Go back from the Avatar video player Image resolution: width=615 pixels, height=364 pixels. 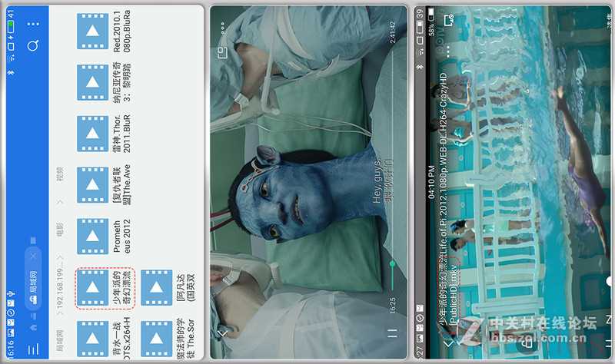[x=224, y=333]
